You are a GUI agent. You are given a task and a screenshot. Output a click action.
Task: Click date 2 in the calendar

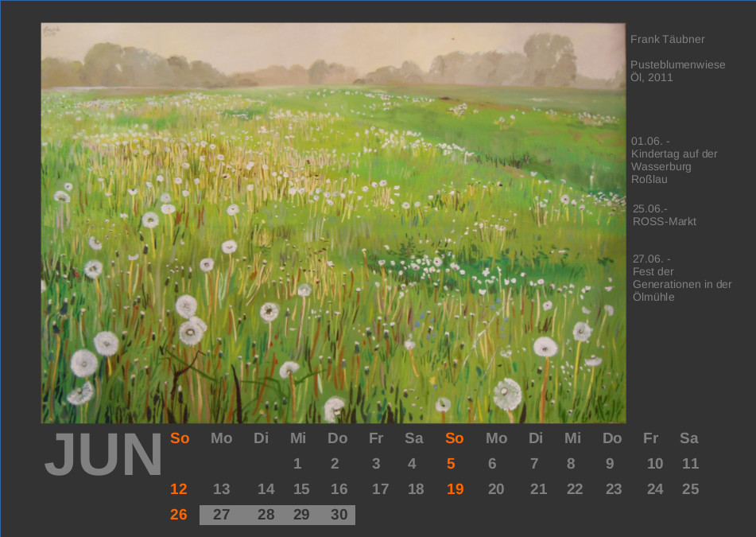[335, 464]
